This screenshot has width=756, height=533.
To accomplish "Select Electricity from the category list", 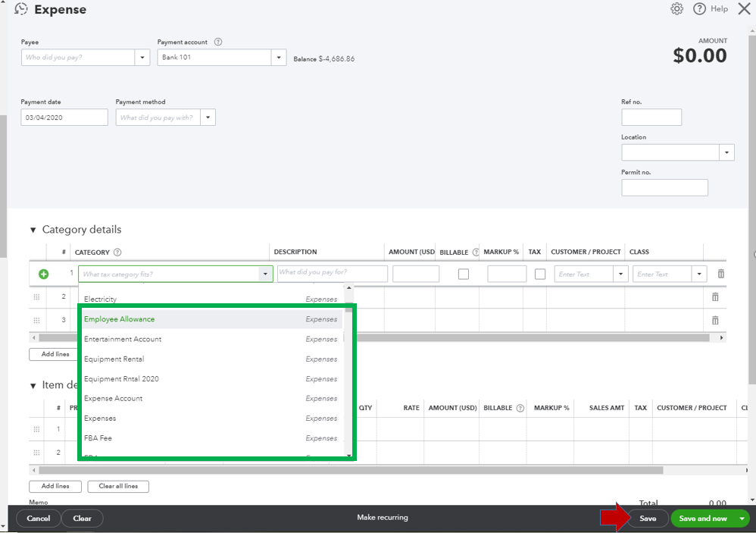I will coord(212,299).
